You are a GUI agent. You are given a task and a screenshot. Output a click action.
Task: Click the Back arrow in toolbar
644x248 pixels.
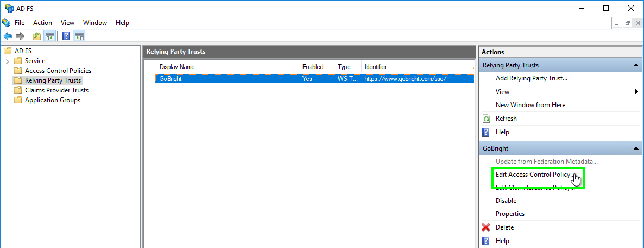click(x=8, y=36)
